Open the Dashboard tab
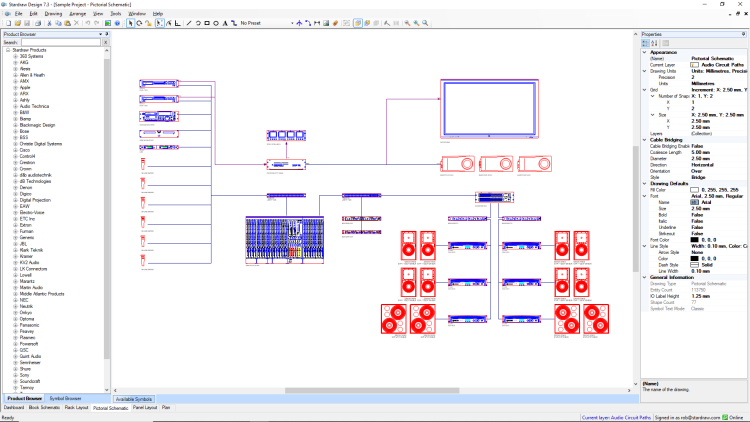 click(x=14, y=408)
